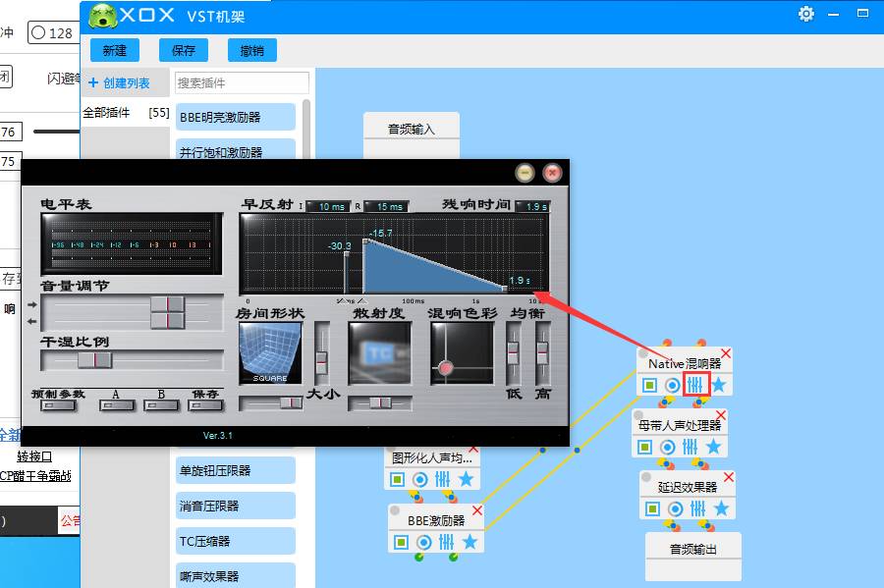This screenshot has height=588, width=884.
Task: Click the plugin list scrollbar
Action: pyautogui.click(x=306, y=130)
